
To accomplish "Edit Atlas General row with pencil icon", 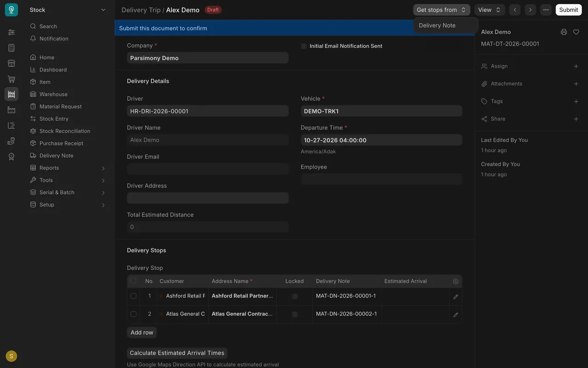I will [456, 315].
